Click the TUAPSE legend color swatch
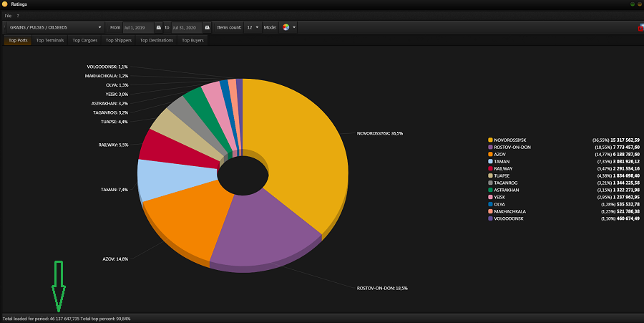The height and width of the screenshot is (323, 644). tap(490, 176)
